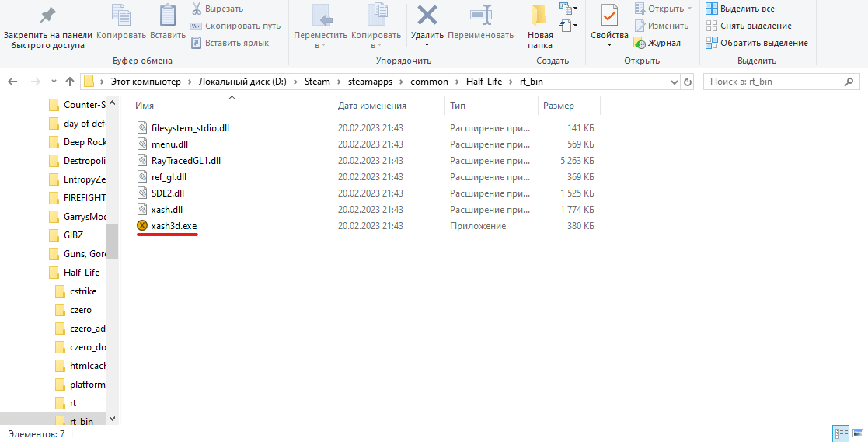This screenshot has width=868, height=442.
Task: Open the GarrysMod folder in tree
Action: (78, 217)
